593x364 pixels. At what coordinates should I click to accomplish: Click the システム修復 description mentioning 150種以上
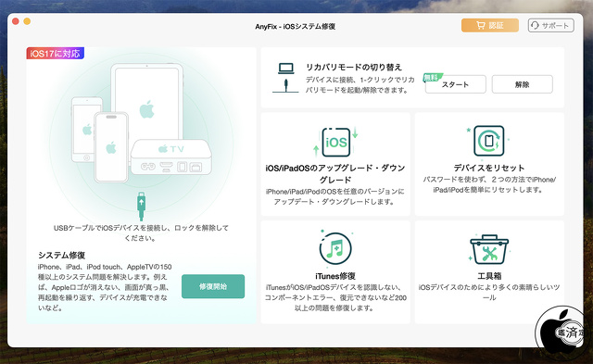click(105, 287)
